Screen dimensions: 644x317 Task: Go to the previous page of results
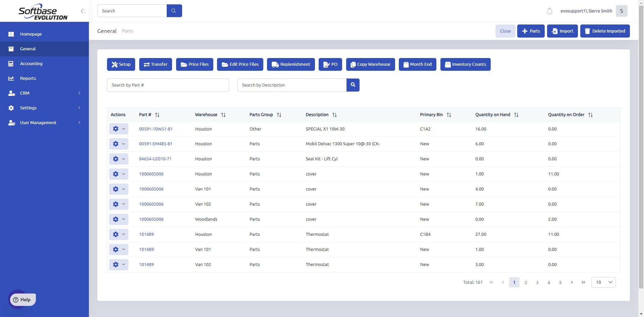click(503, 282)
